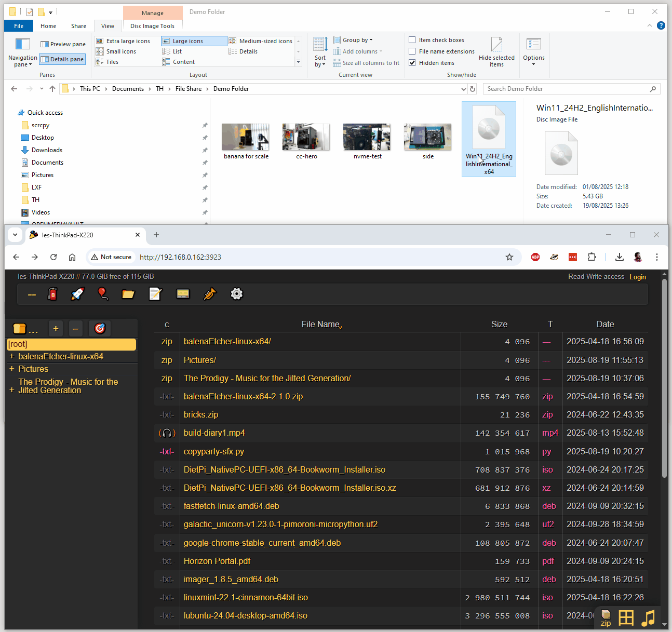Open the notepad new-file icon
This screenshot has height=632, width=672.
(x=155, y=294)
